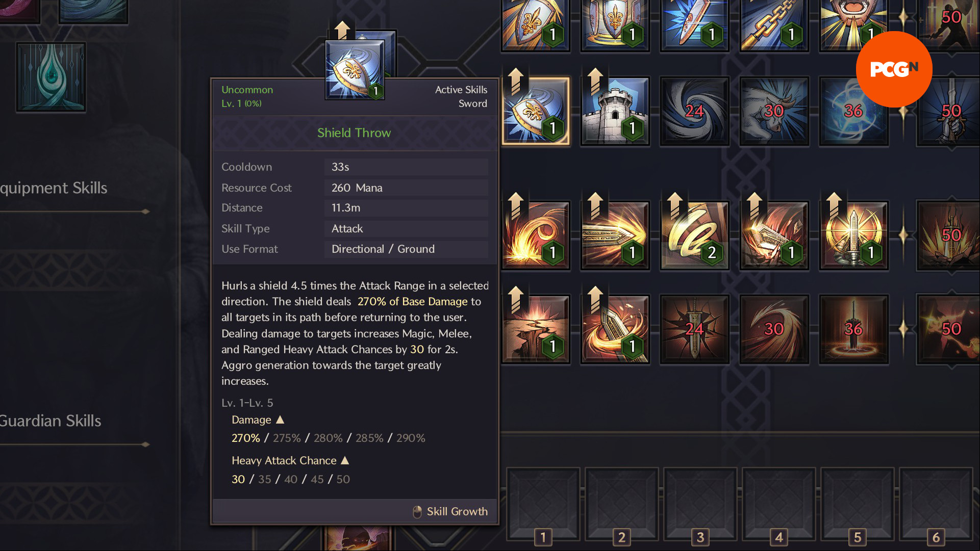This screenshot has height=551, width=980.
Task: Select the glowing holy sword skill icon
Action: [854, 235]
